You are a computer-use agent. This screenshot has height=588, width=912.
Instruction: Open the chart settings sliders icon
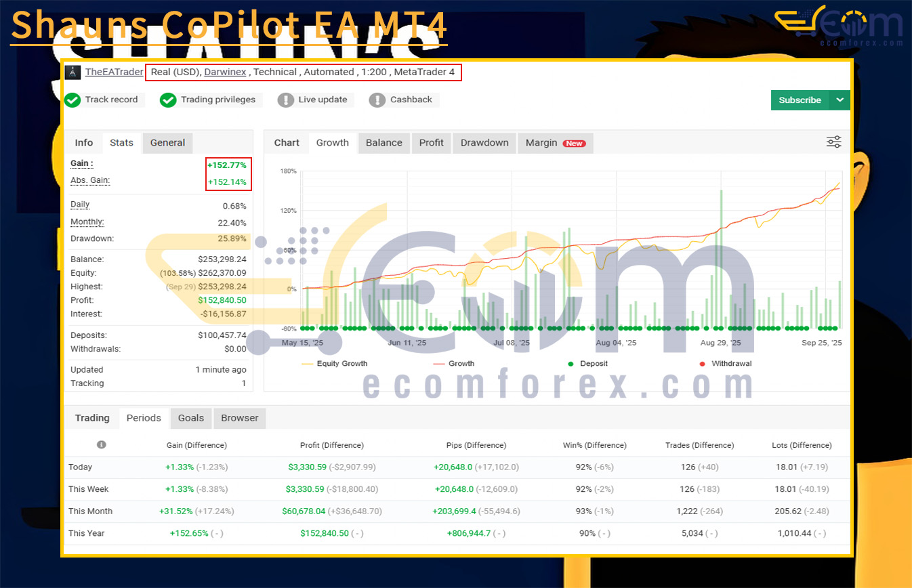pos(834,142)
